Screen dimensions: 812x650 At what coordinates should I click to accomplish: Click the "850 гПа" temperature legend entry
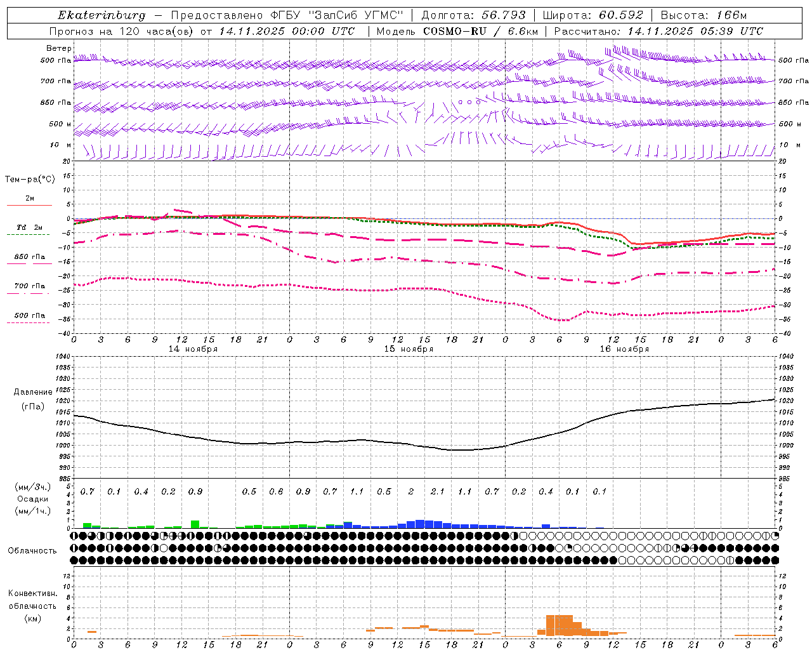click(x=30, y=256)
